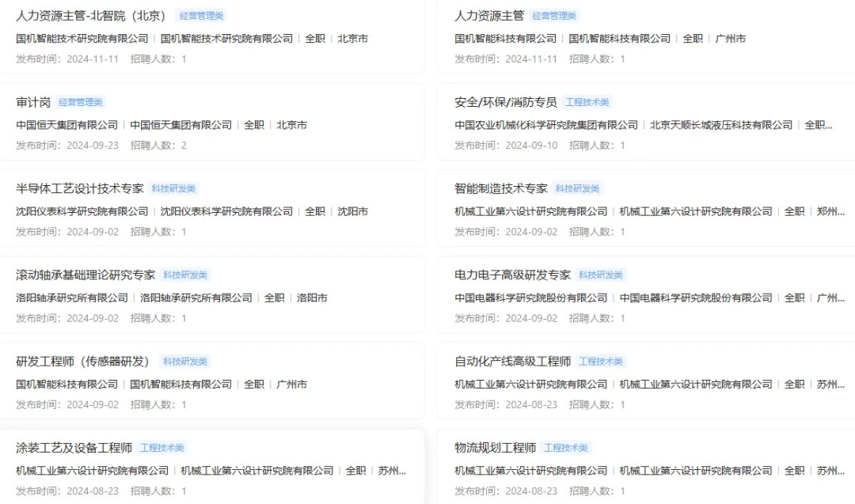
Task: Open the 半导体工艺设计技术专家 job listing
Action: [x=80, y=188]
